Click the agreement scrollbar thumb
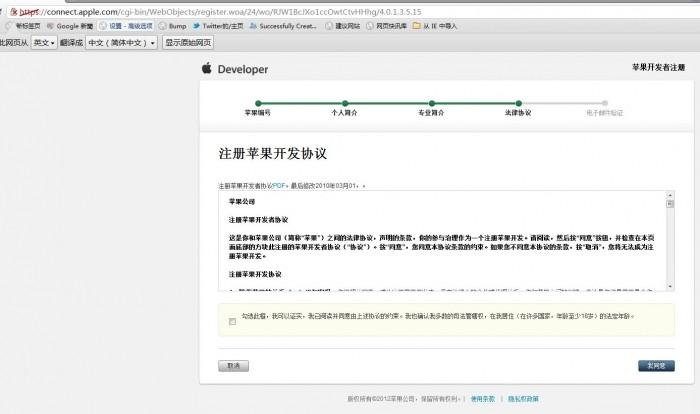 click(x=670, y=204)
